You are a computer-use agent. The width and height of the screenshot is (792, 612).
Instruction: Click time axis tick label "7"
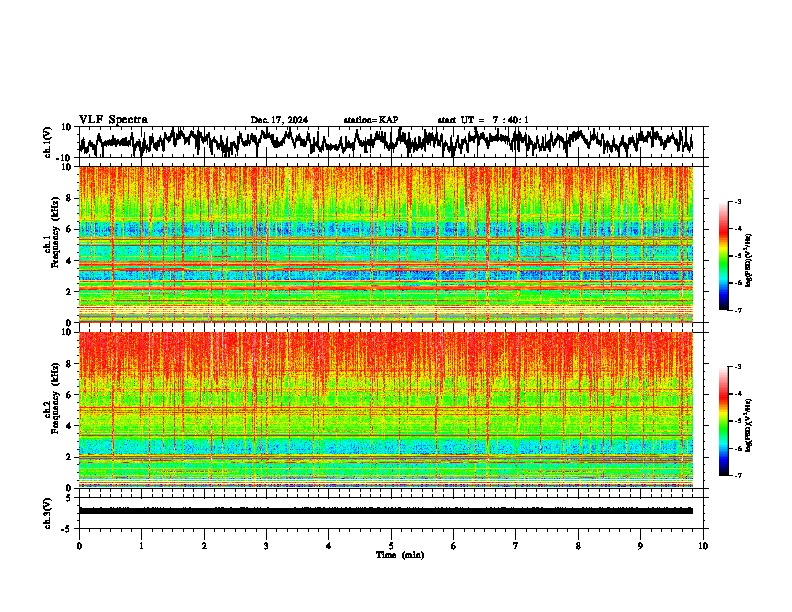[x=516, y=546]
